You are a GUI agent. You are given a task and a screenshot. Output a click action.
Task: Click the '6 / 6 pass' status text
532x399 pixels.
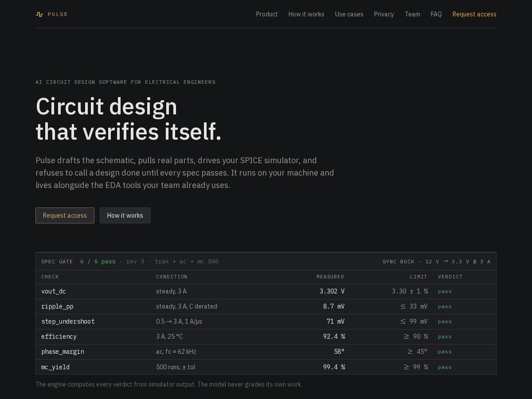(98, 262)
